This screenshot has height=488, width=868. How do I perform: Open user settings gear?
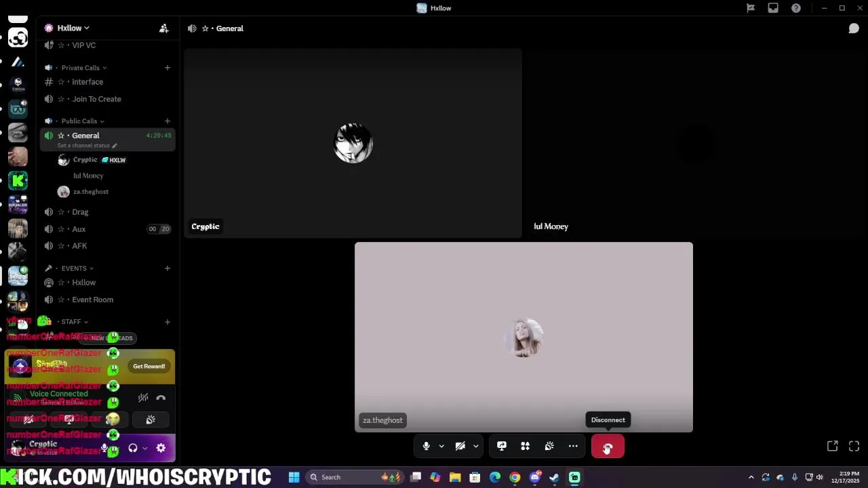point(161,448)
